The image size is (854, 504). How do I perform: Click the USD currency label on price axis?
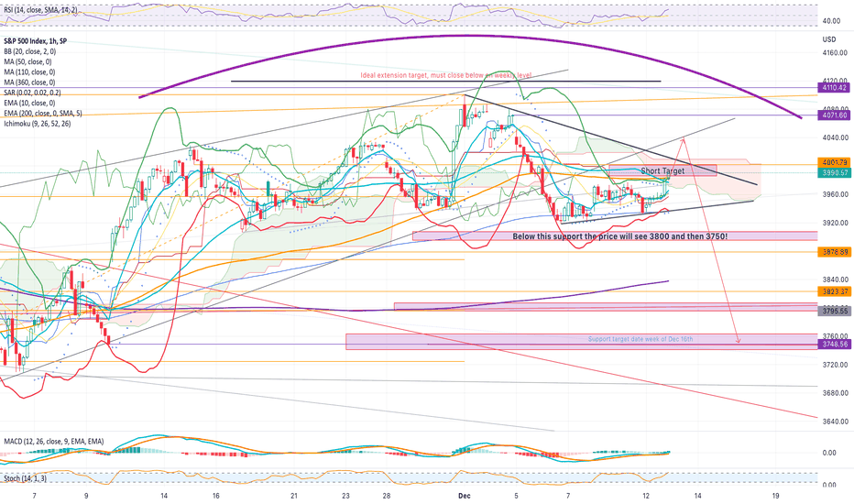(x=829, y=39)
